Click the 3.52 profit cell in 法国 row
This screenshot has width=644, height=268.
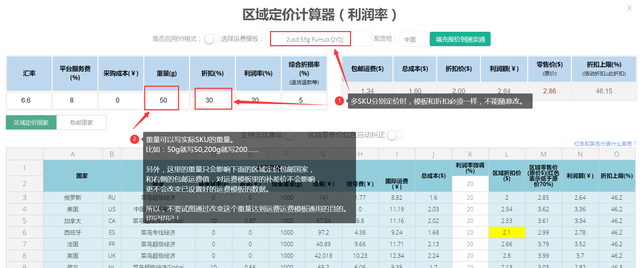[580, 244]
